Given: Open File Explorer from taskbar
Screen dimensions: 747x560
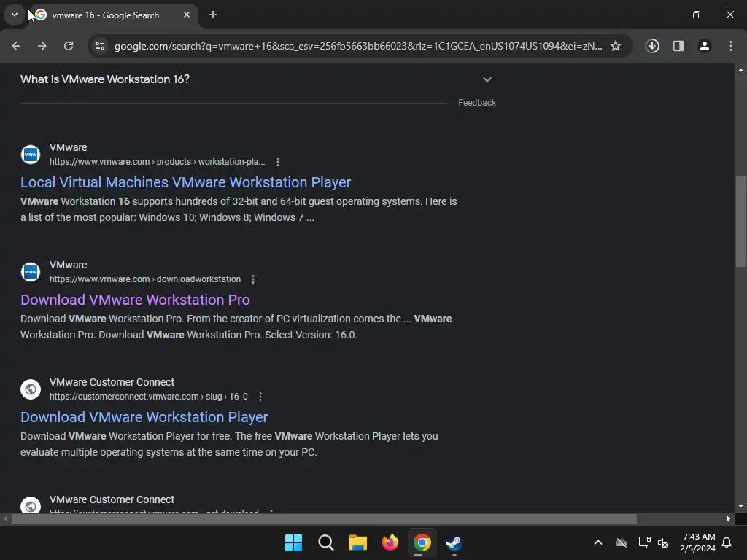Looking at the screenshot, I should (357, 542).
